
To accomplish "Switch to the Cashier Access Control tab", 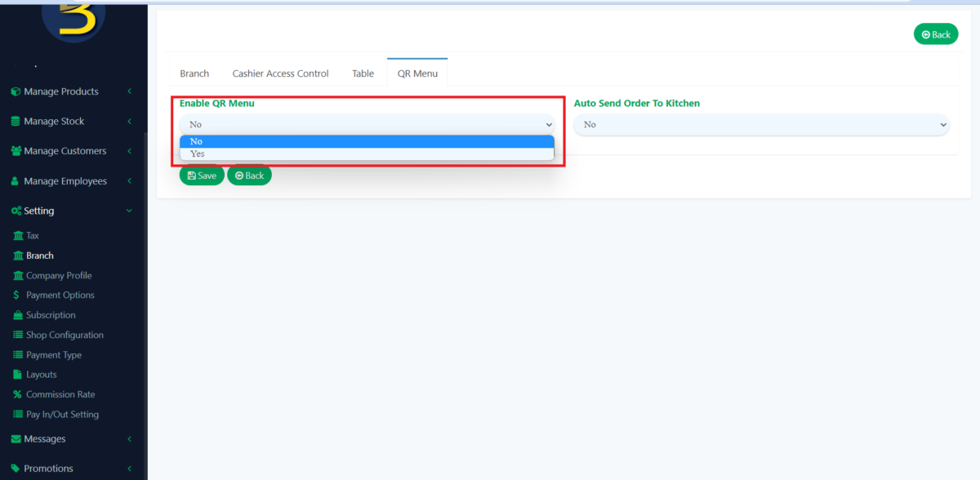I will tap(280, 73).
